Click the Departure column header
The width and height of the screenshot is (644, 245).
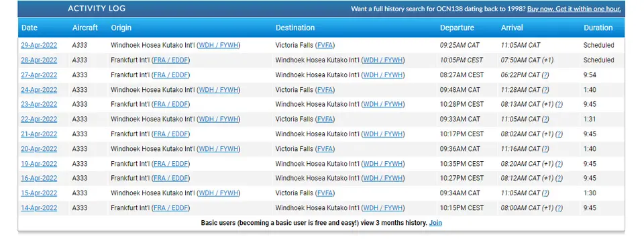(457, 28)
